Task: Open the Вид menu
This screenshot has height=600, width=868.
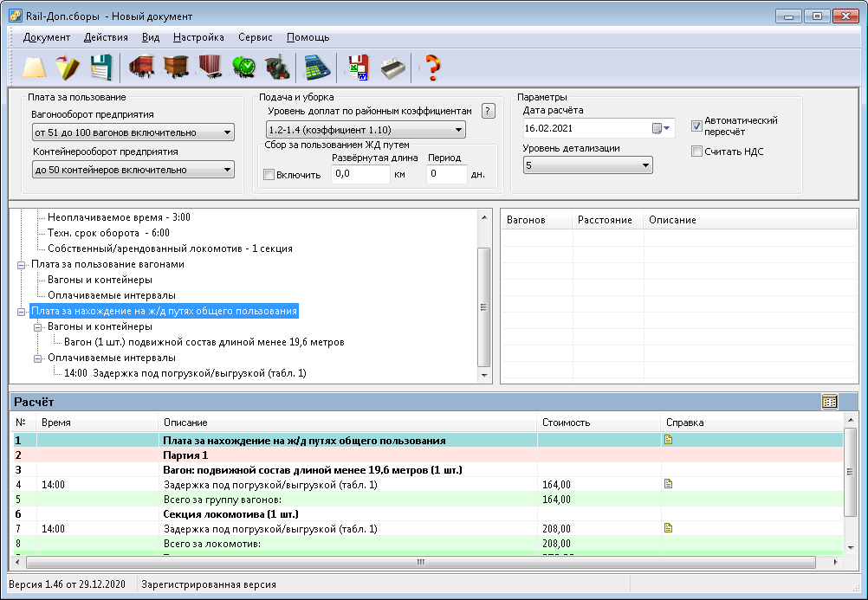Action: click(151, 37)
